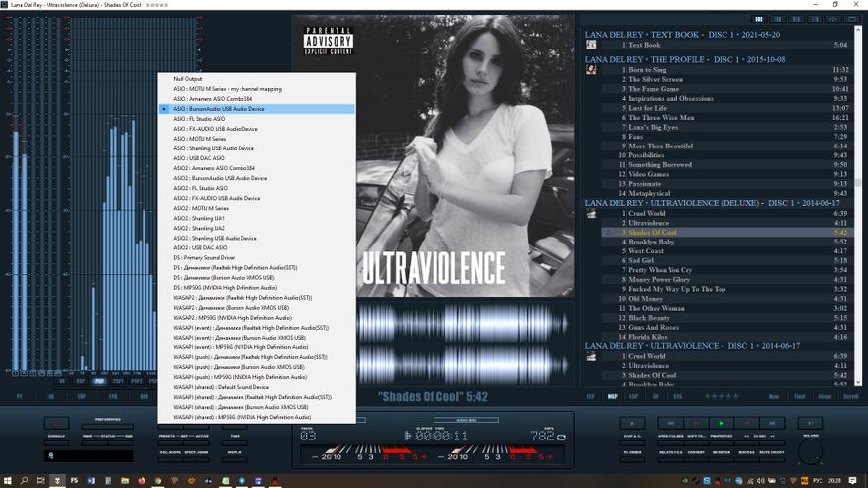Choose DS : Primary Sound Driver

click(257, 257)
